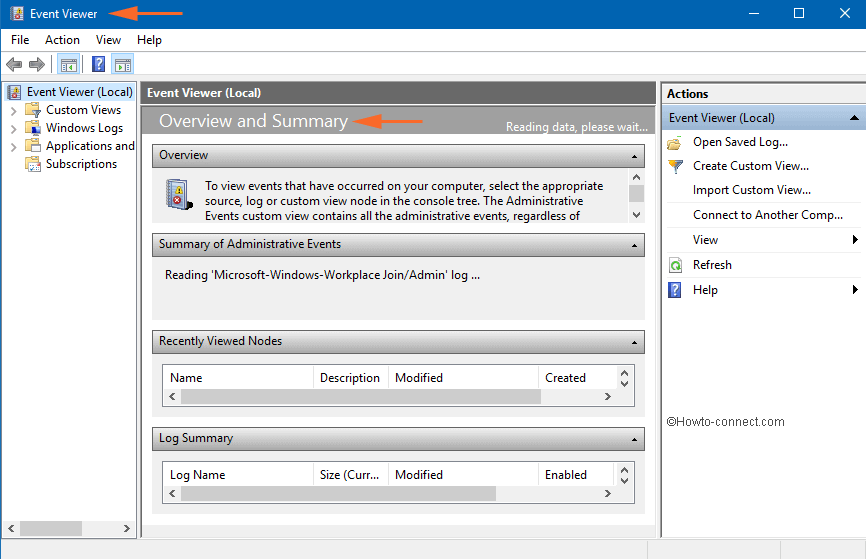Click Description column header in Recently Viewed

point(350,378)
